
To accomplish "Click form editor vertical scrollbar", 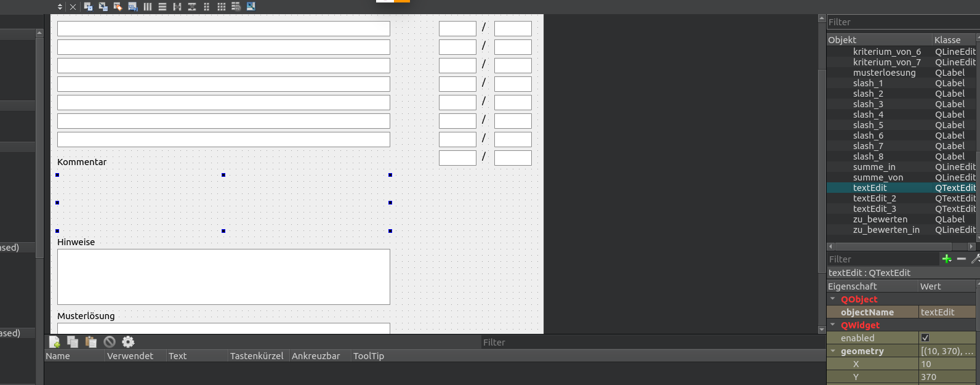I will pos(822,171).
